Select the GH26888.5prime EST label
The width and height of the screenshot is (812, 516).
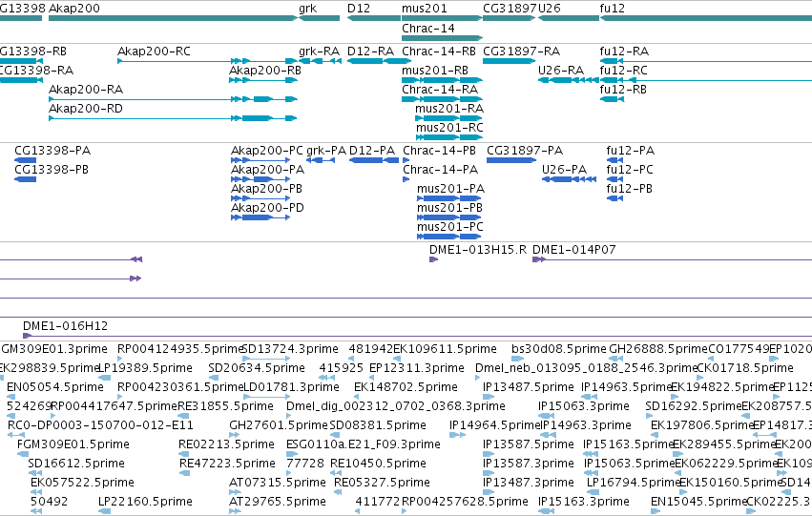point(658,349)
